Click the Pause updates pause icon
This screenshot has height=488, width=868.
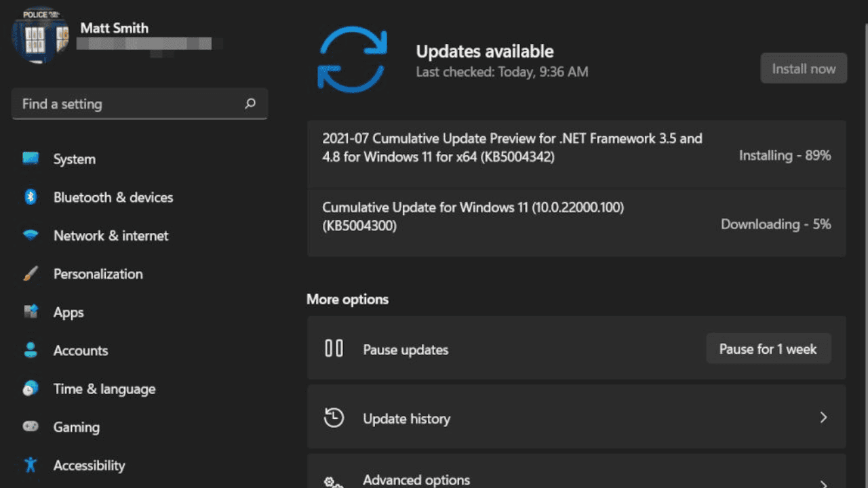334,348
